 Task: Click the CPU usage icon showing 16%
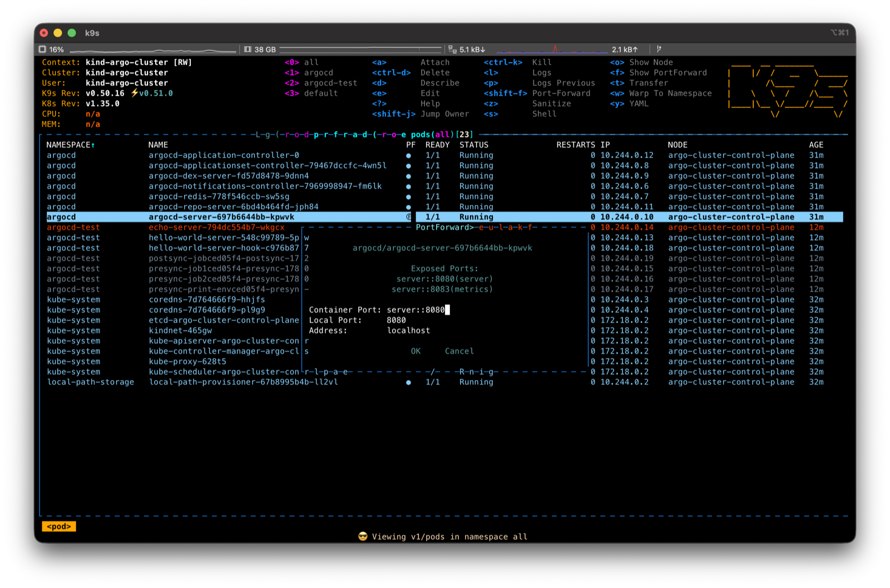[42, 50]
